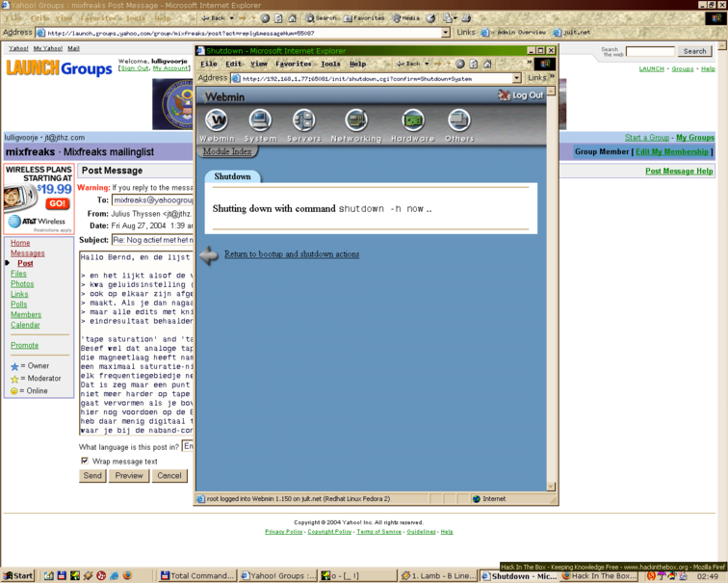Switch to Total Commander taskbar button
This screenshot has height=583, width=728.
click(197, 575)
